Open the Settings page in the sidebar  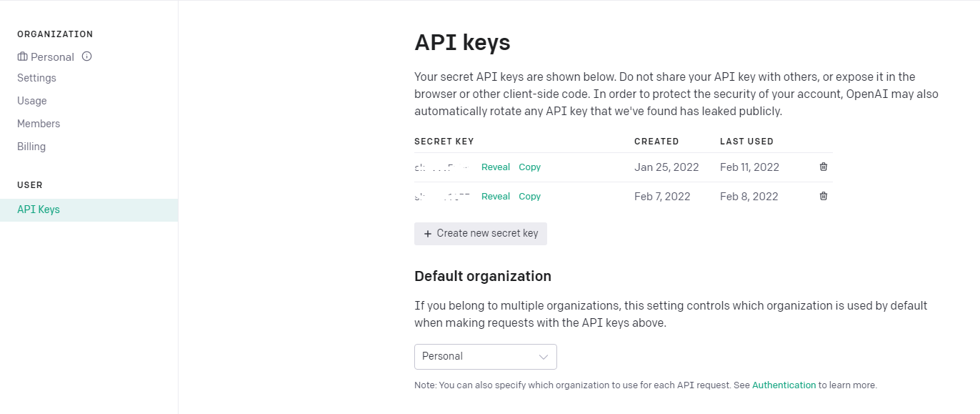tap(36, 78)
